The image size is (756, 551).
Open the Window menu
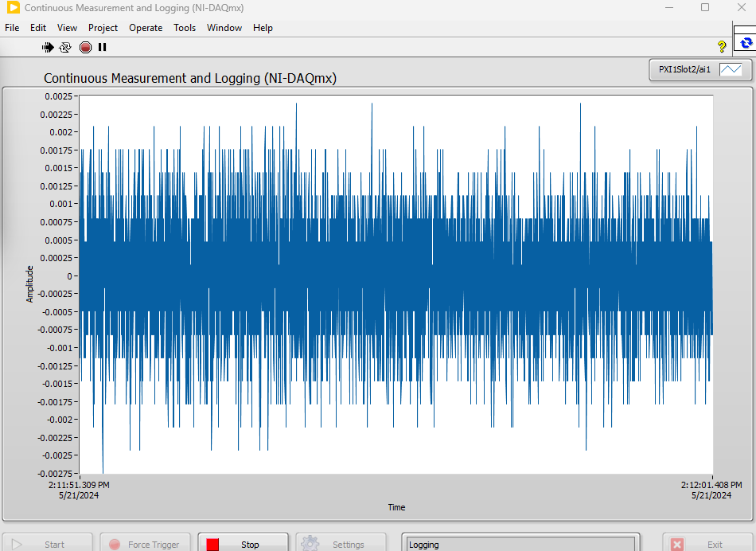pyautogui.click(x=224, y=28)
